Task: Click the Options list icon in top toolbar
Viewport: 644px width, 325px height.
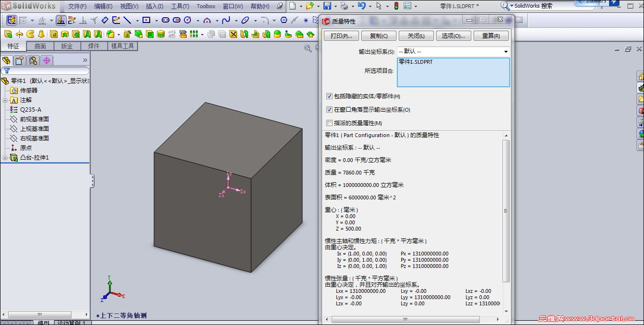Action: 407,6
